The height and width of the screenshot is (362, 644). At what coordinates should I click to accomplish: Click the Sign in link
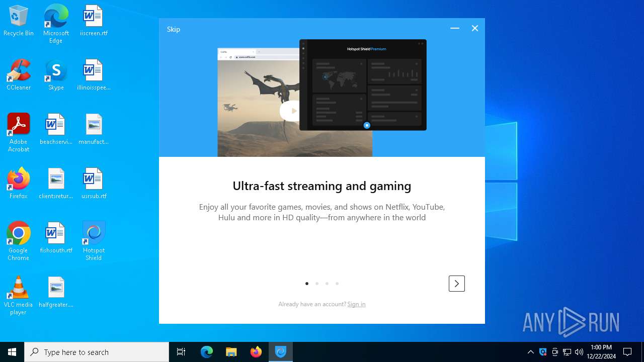click(x=356, y=304)
